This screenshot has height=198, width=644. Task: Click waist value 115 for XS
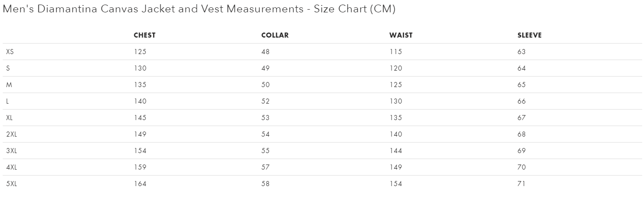click(396, 52)
